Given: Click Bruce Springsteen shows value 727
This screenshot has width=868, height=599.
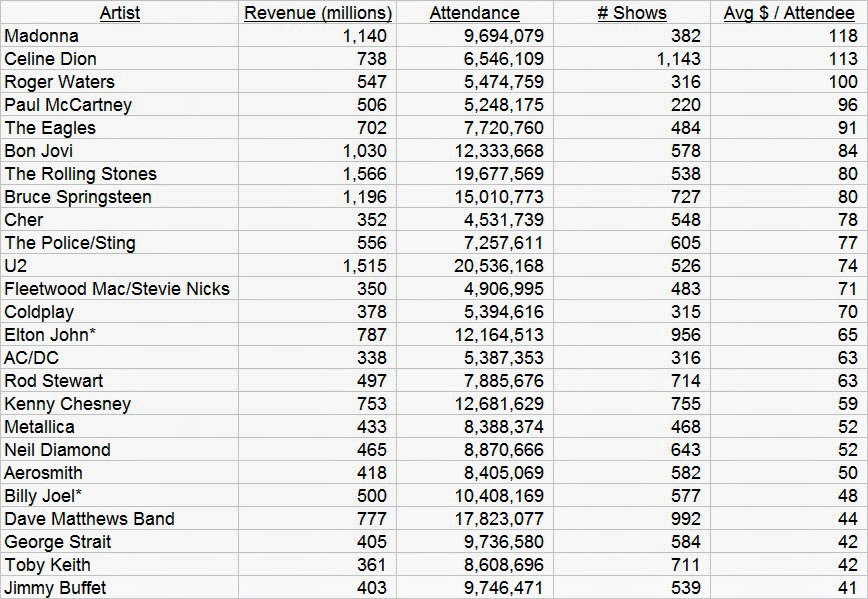Looking at the screenshot, I should tap(683, 197).
